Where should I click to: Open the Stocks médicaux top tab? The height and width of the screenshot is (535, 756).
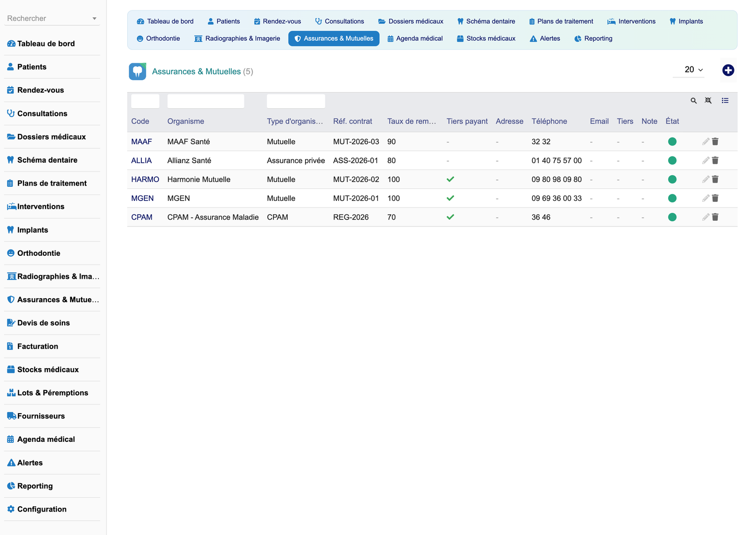pyautogui.click(x=486, y=39)
